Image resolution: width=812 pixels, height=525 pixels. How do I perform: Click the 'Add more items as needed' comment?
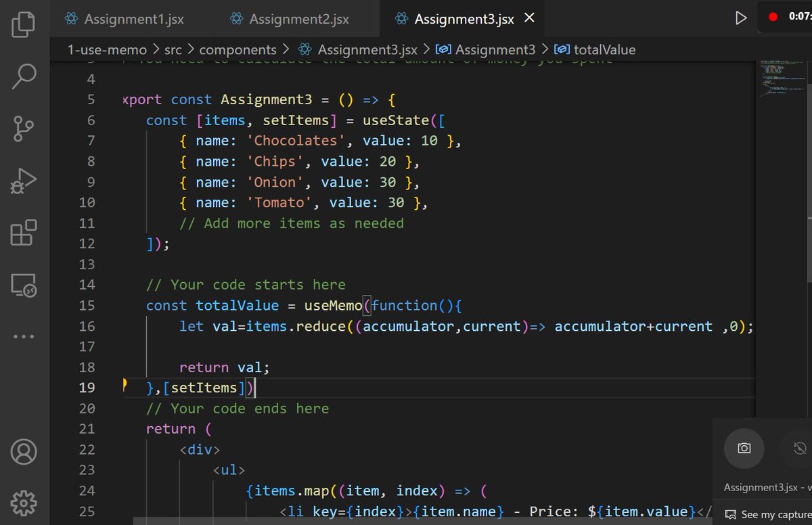click(292, 223)
